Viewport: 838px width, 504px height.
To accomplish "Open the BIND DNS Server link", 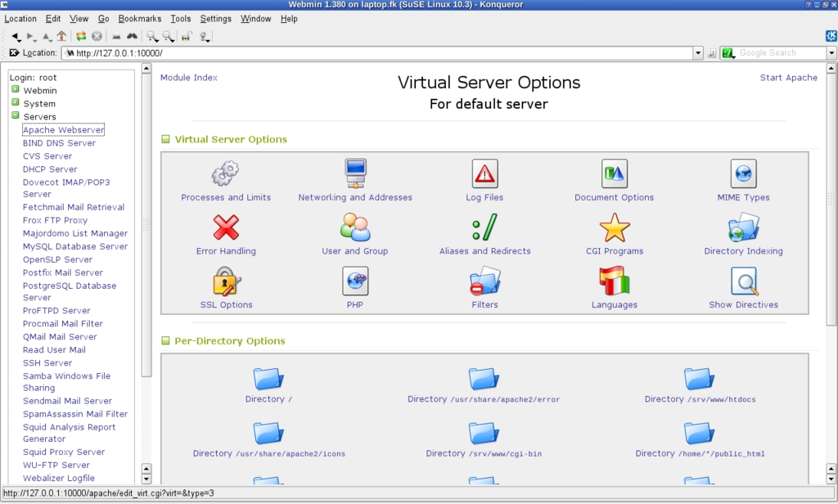I will tap(59, 143).
